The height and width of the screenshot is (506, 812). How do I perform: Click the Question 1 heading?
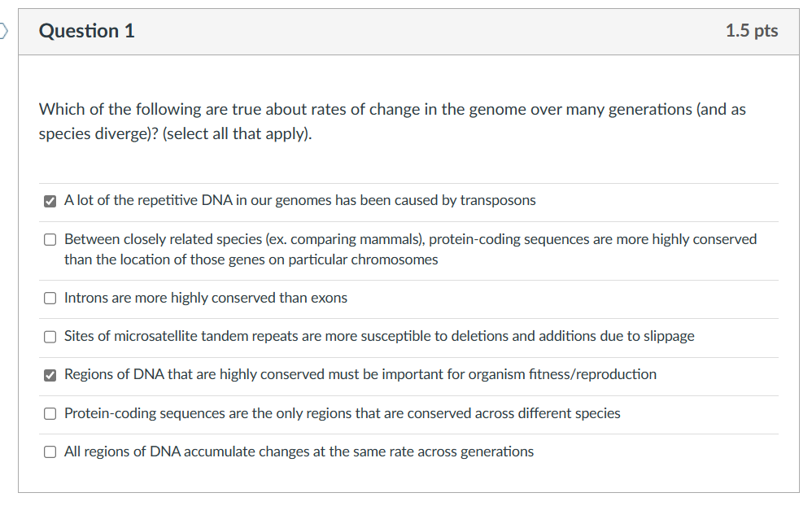(87, 31)
